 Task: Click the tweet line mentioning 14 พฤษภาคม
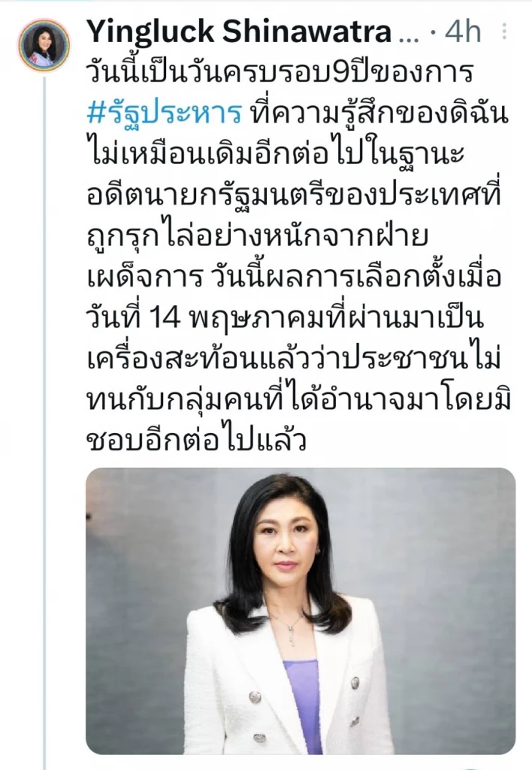(285, 318)
